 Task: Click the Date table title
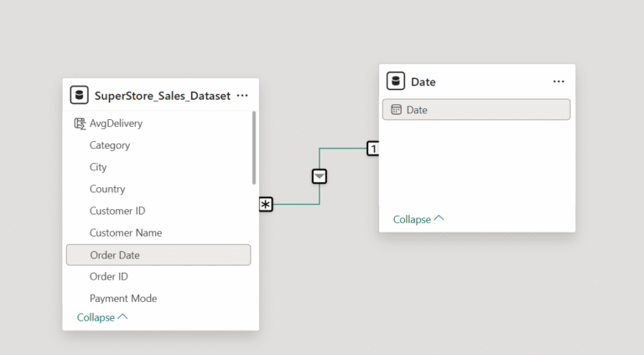pos(423,81)
